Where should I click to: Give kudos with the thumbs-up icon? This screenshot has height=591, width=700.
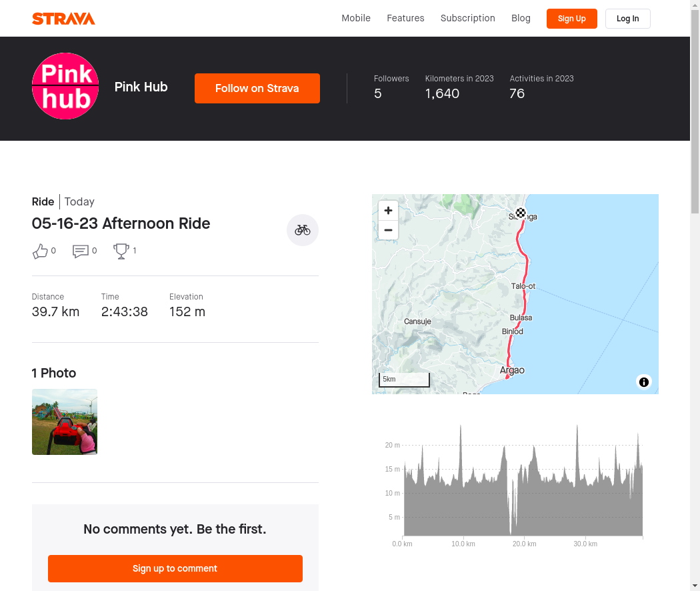click(x=41, y=251)
